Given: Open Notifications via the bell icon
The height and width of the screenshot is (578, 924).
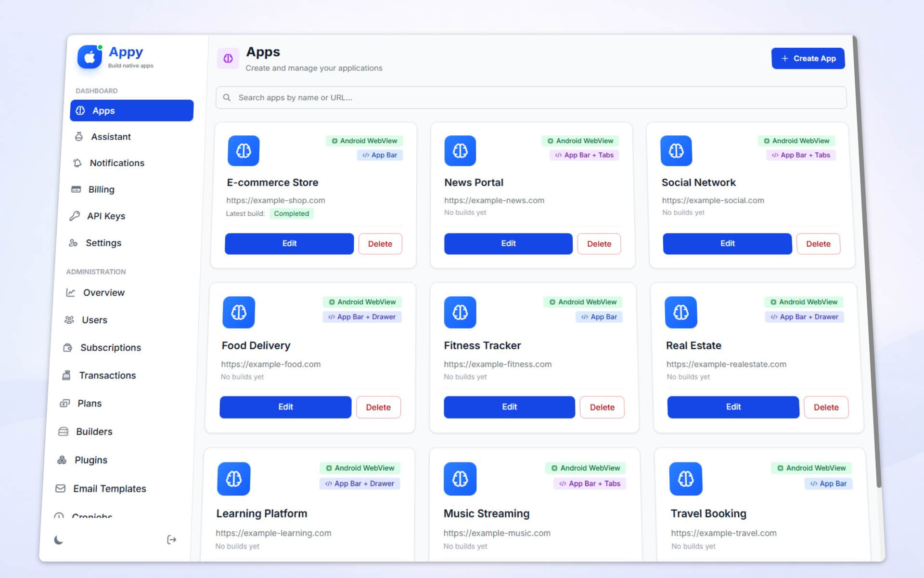Looking at the screenshot, I should pyautogui.click(x=77, y=163).
